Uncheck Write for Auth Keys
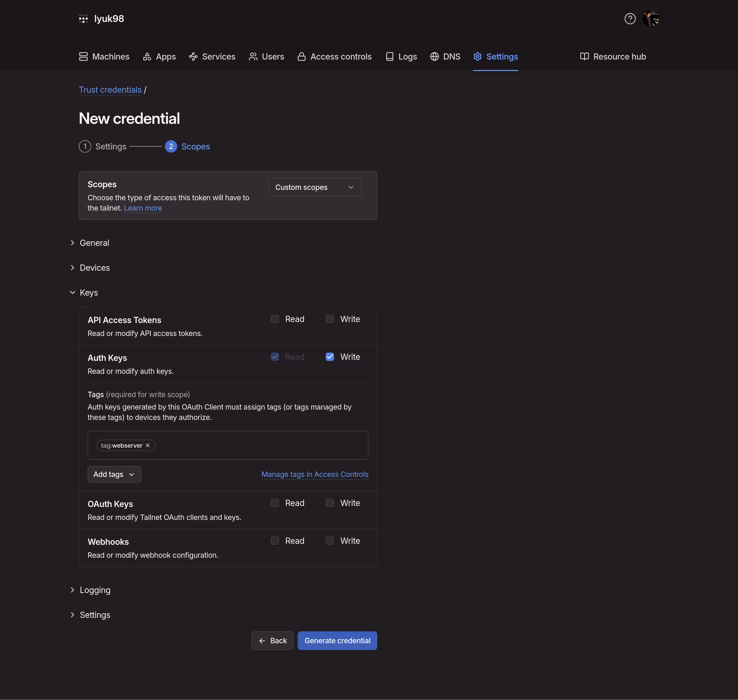 (330, 357)
